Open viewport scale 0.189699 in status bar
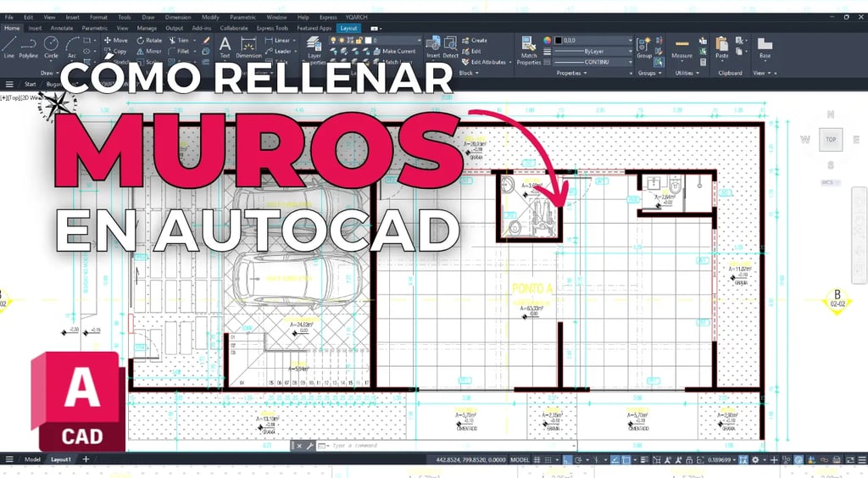Image resolution: width=868 pixels, height=478 pixels. 722,459
